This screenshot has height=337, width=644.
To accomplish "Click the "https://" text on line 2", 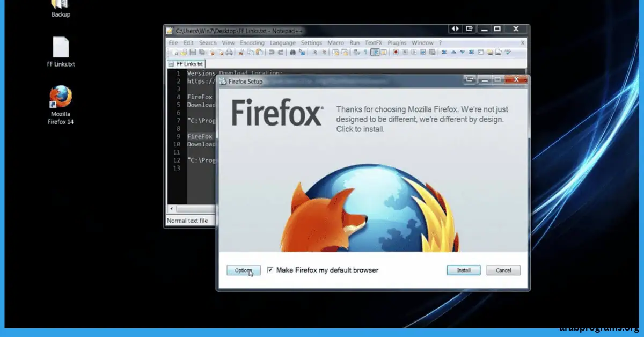I will [x=201, y=81].
